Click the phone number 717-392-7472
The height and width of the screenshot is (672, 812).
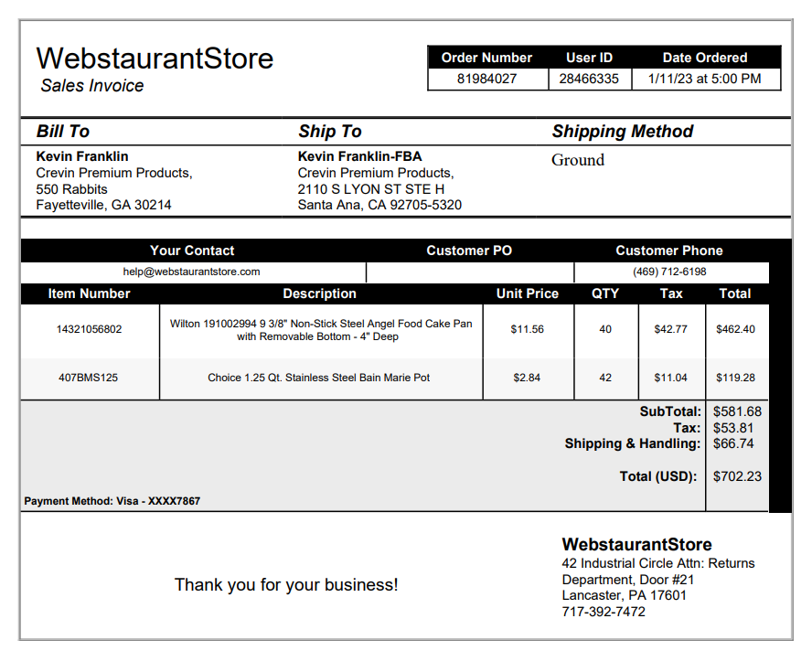coord(604,612)
